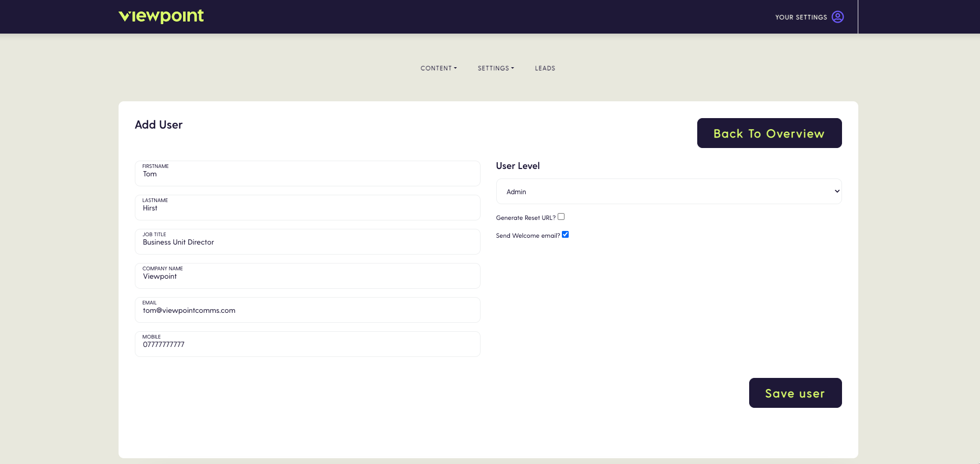Open the user profile icon
980x464 pixels.
tap(838, 17)
